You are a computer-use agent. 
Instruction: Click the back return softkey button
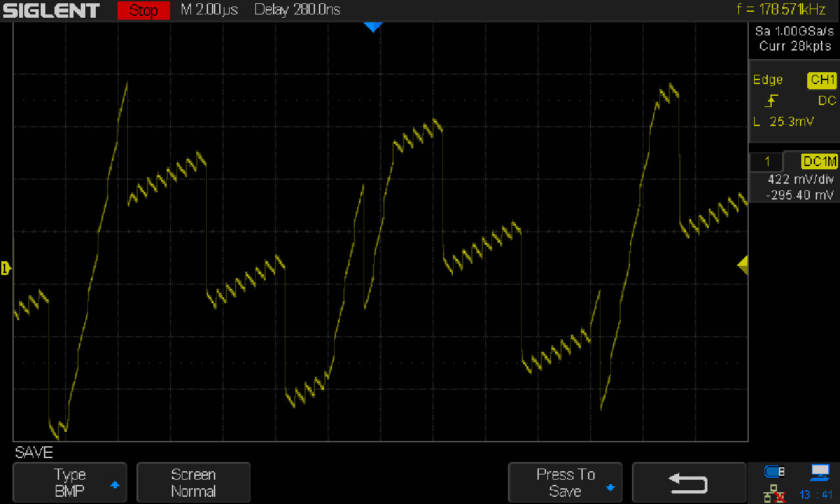pyautogui.click(x=689, y=482)
